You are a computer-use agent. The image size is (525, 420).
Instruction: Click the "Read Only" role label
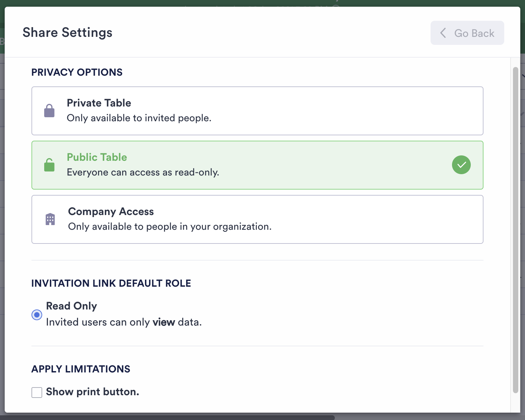(71, 306)
